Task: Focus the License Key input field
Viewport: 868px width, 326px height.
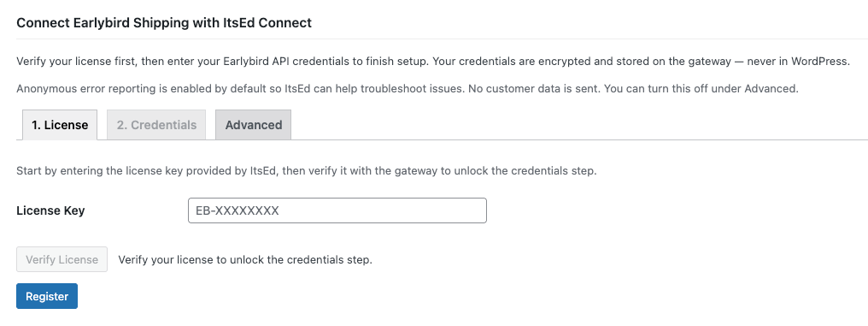Action: coord(337,210)
